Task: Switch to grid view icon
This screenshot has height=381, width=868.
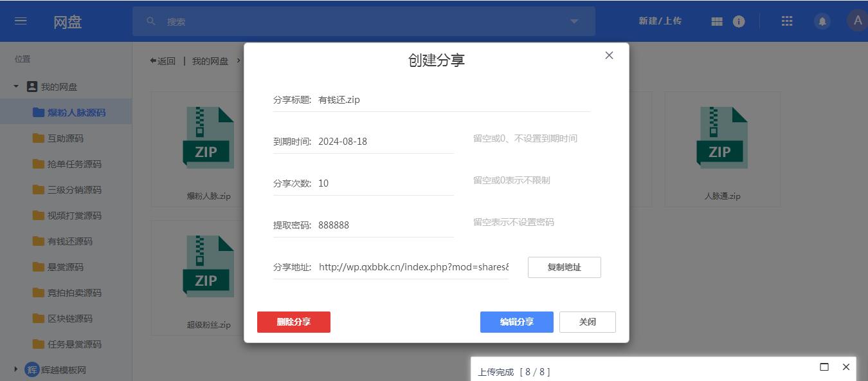Action: [x=717, y=21]
